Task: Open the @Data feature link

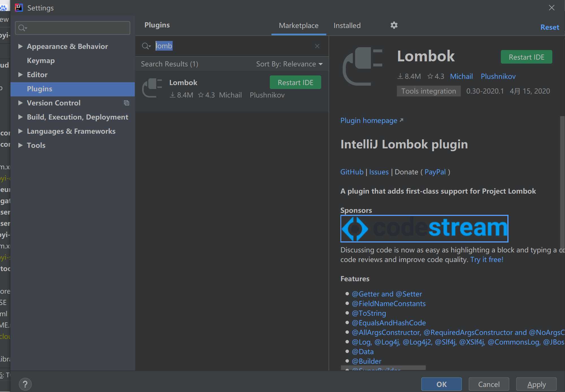Action: (363, 352)
